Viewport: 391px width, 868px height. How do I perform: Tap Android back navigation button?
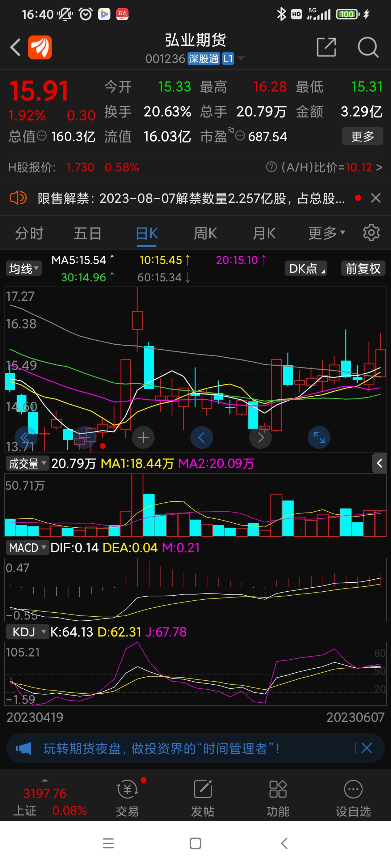(285, 843)
